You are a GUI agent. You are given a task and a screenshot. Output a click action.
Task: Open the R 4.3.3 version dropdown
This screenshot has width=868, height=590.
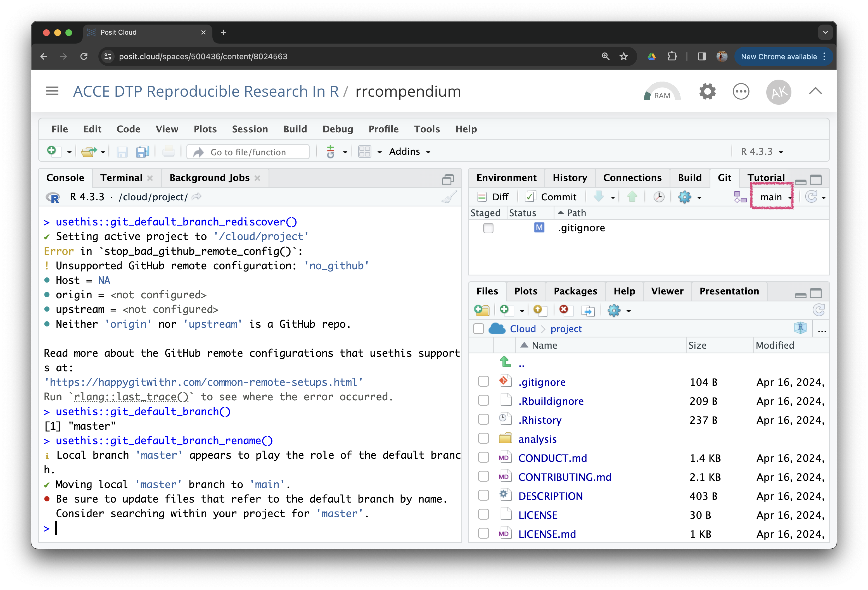pos(762,152)
